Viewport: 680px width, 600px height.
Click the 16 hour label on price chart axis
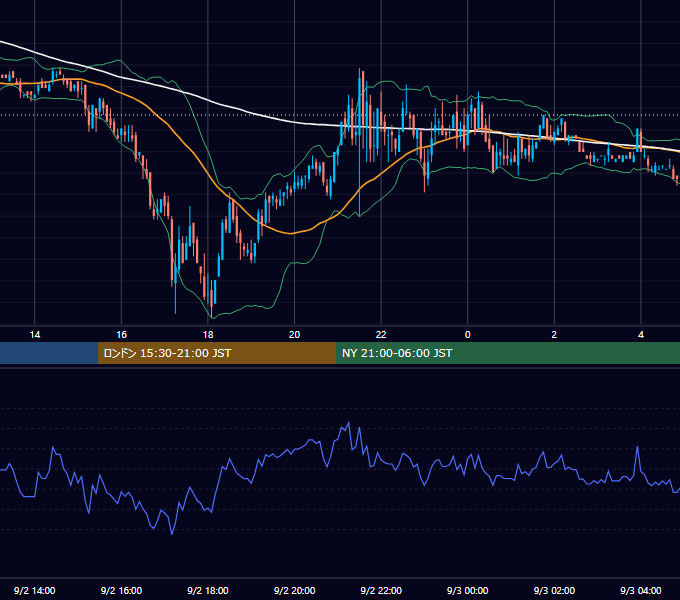click(x=121, y=335)
